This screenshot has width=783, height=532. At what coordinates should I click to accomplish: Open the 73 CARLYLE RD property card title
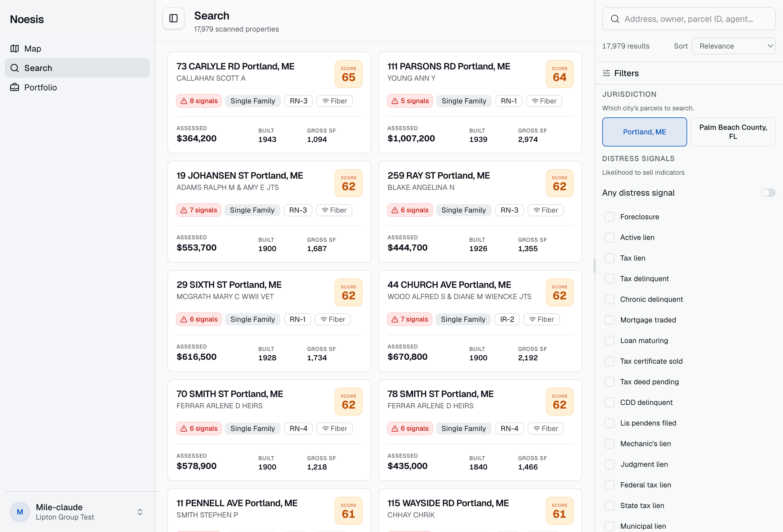click(235, 66)
